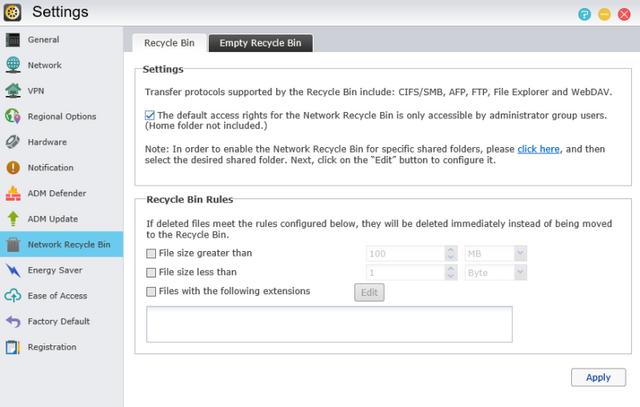Expand the Byte unit dropdown

(x=496, y=272)
